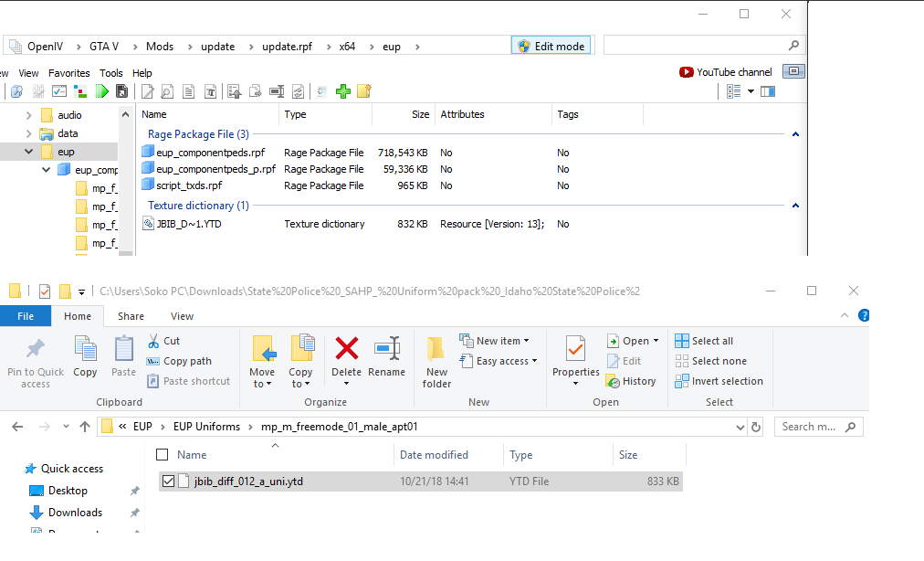Click the Properties icon in ribbon
Screen dimensions: 924x561
[x=575, y=348]
